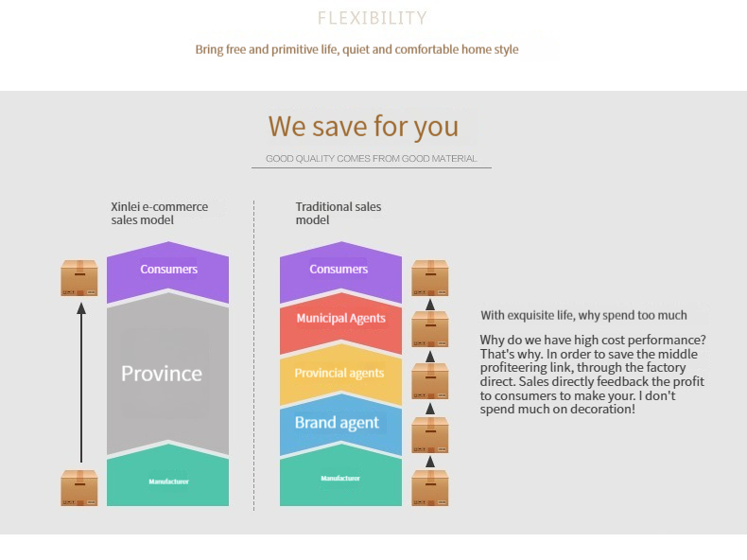747x560 pixels.
Task: Click the "Xinlei e-commerce sales model" label
Action: pyautogui.click(x=159, y=213)
